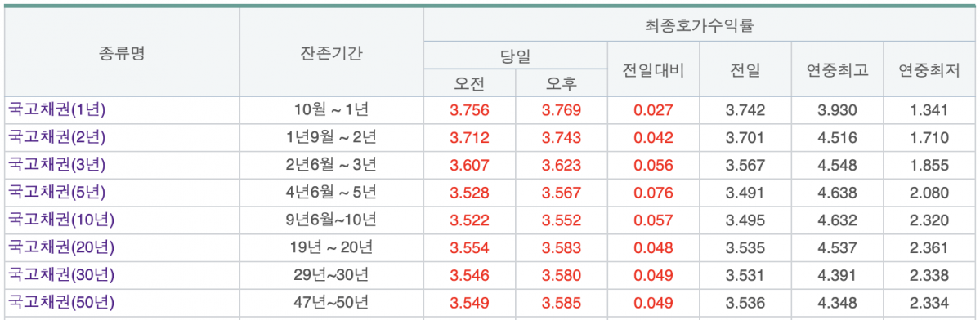Click the 0.048 change value

tap(653, 247)
